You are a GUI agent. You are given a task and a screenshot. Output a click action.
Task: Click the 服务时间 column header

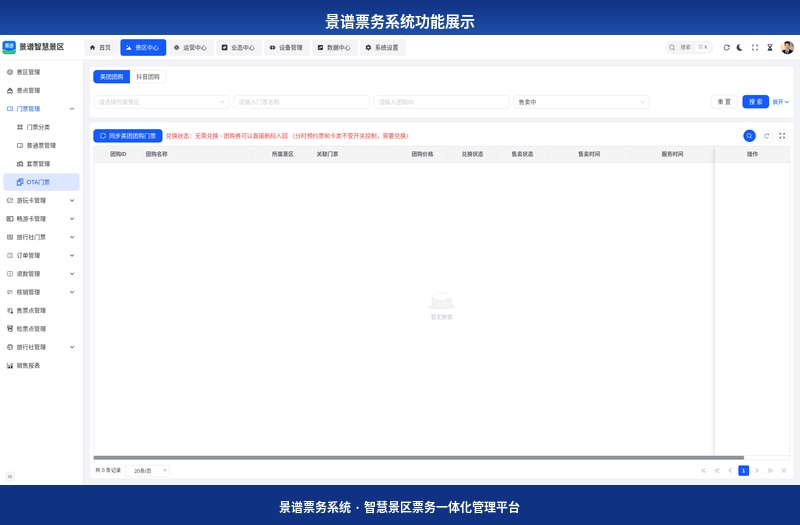[x=672, y=154]
